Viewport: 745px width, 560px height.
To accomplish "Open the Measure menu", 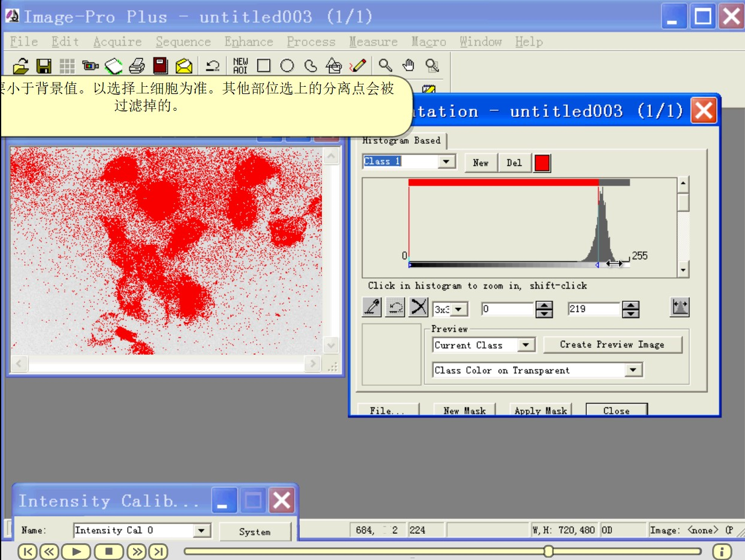I will 373,41.
